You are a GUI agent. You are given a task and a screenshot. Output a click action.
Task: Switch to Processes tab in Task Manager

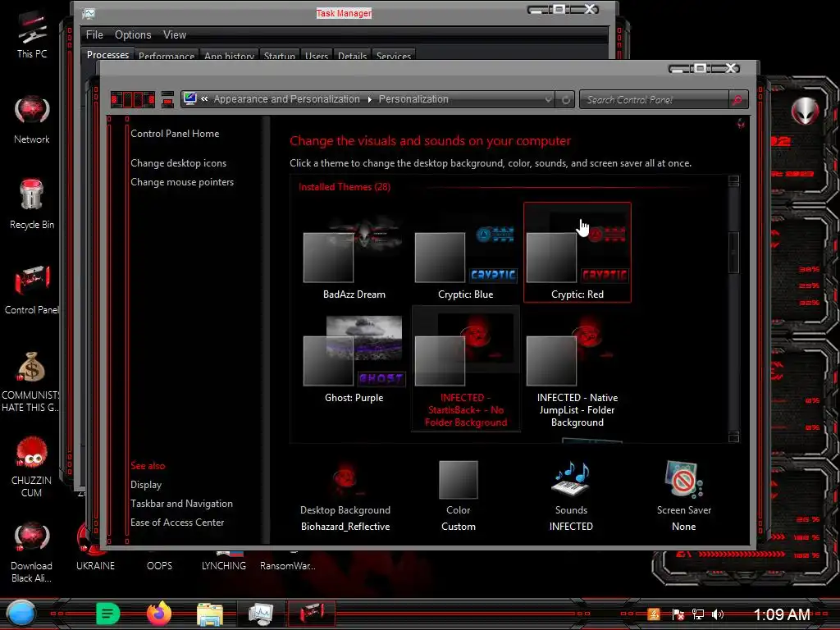pos(107,55)
